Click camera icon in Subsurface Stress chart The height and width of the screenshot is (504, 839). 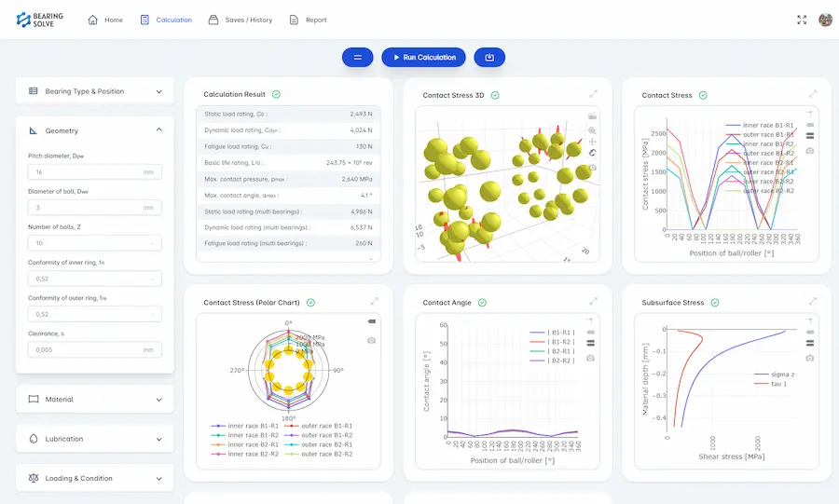tap(809, 358)
